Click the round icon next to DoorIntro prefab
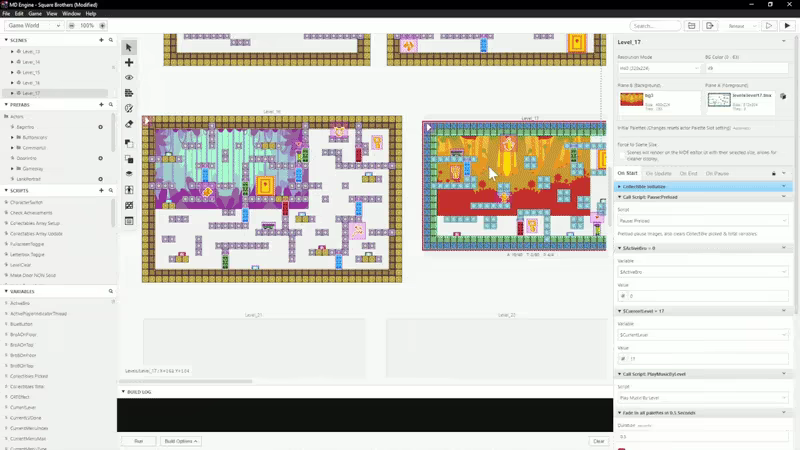The image size is (800, 450). (101, 158)
